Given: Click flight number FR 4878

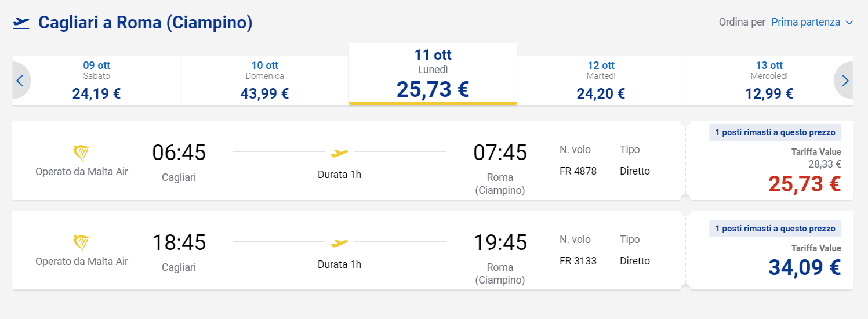Looking at the screenshot, I should (578, 171).
